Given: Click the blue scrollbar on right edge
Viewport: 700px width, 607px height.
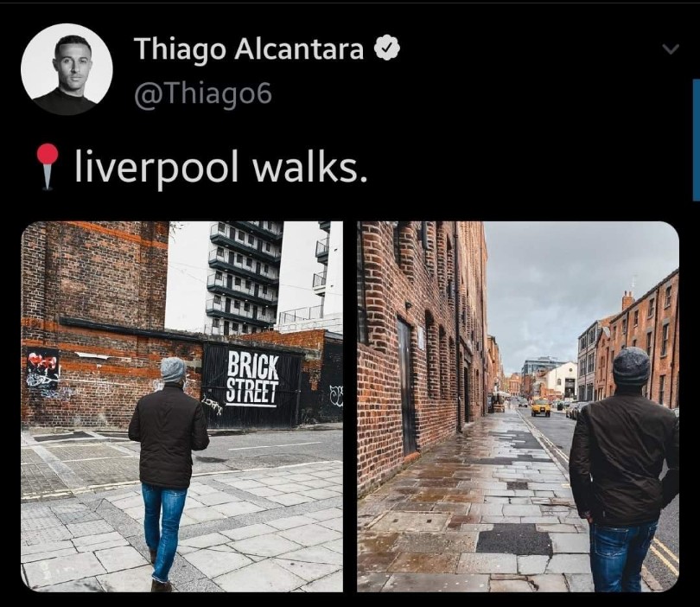Looking at the screenshot, I should point(697,140).
